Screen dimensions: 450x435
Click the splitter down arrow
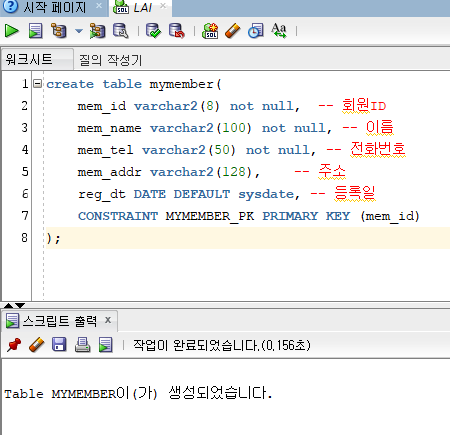(x=20, y=305)
